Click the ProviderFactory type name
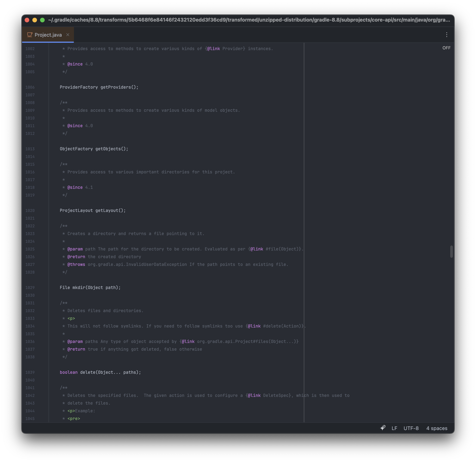 pos(79,87)
